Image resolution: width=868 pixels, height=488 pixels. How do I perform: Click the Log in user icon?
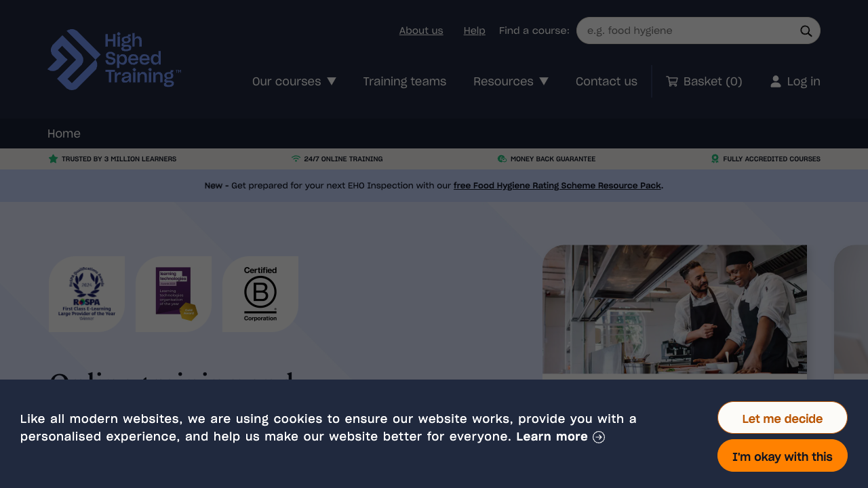tap(776, 81)
